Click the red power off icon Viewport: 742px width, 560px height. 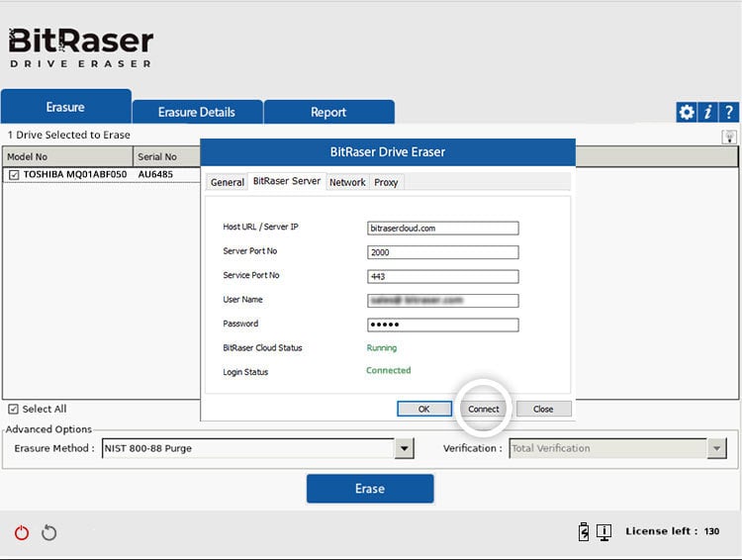click(x=22, y=533)
